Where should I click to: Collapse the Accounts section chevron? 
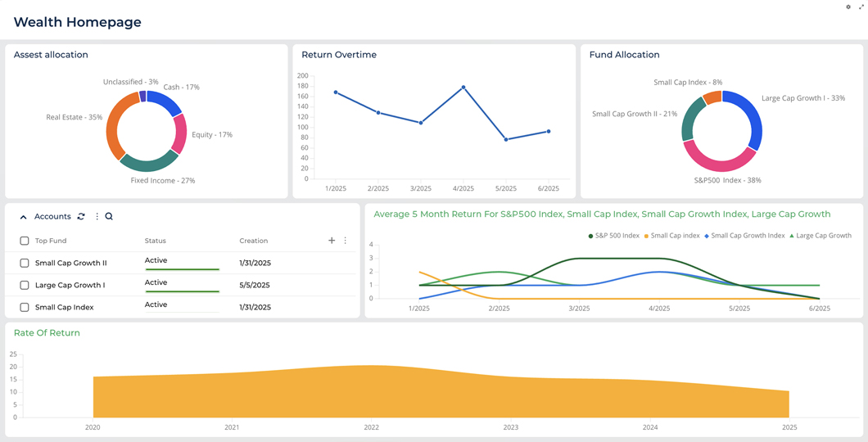point(23,218)
